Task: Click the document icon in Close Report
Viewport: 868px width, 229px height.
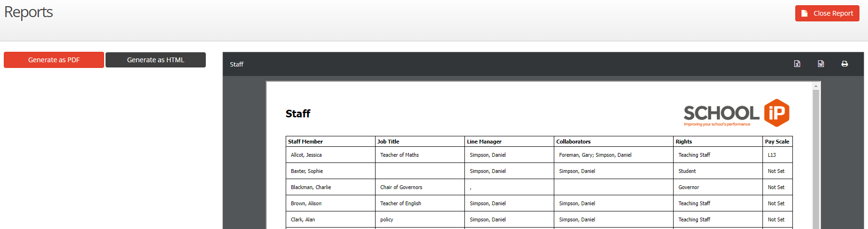Action: (805, 13)
